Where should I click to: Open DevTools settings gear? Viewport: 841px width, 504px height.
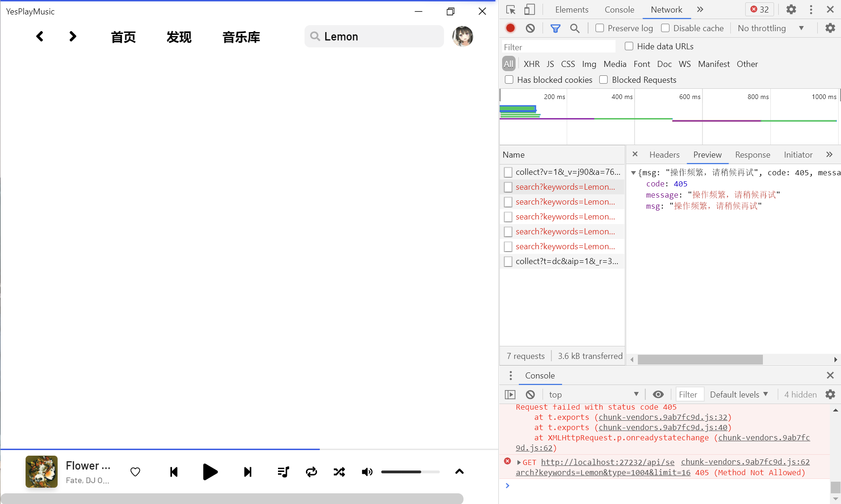[x=791, y=9]
